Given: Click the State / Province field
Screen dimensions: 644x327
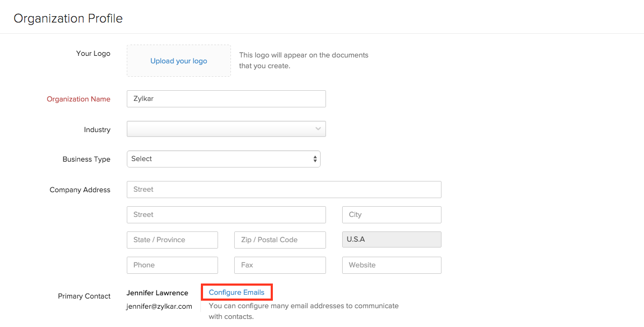Looking at the screenshot, I should pyautogui.click(x=172, y=239).
